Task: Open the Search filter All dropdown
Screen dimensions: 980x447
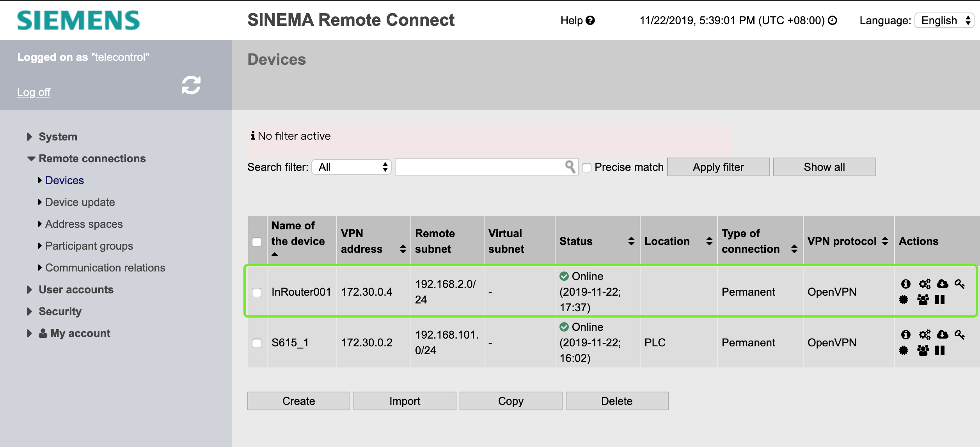Action: click(x=352, y=167)
